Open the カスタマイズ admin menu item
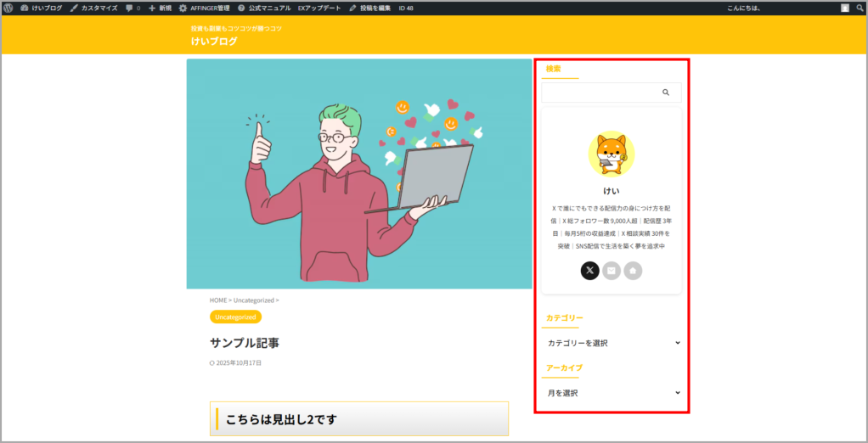 tap(94, 8)
